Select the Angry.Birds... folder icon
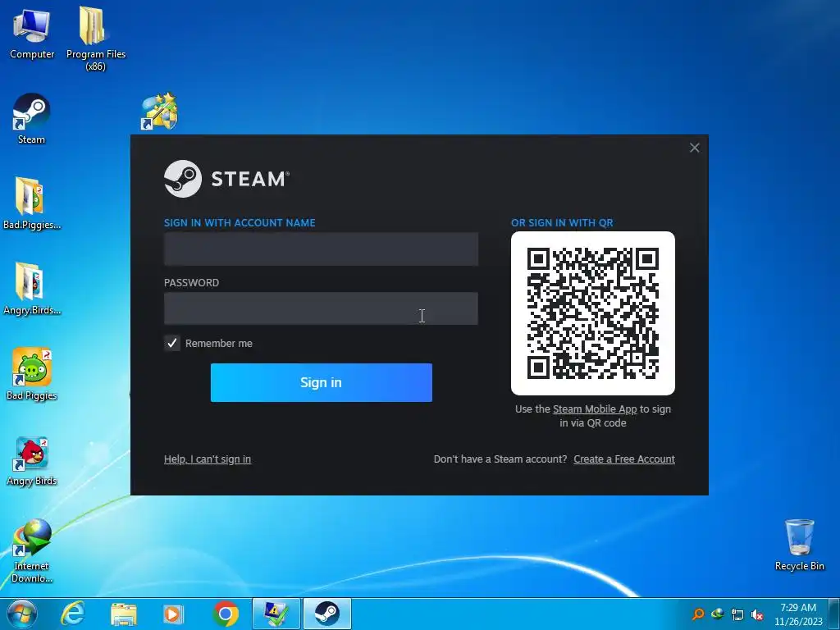 pos(31,289)
